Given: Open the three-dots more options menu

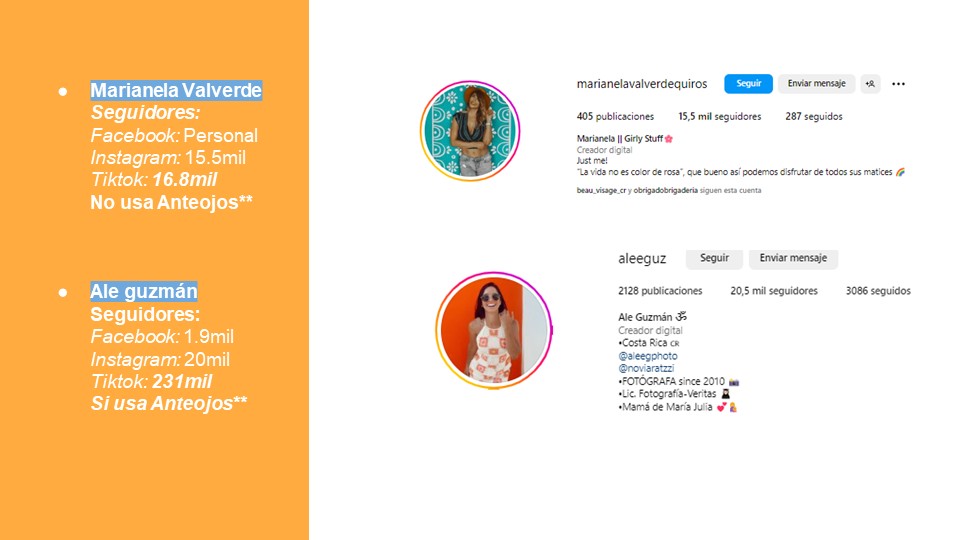Looking at the screenshot, I should 898,84.
